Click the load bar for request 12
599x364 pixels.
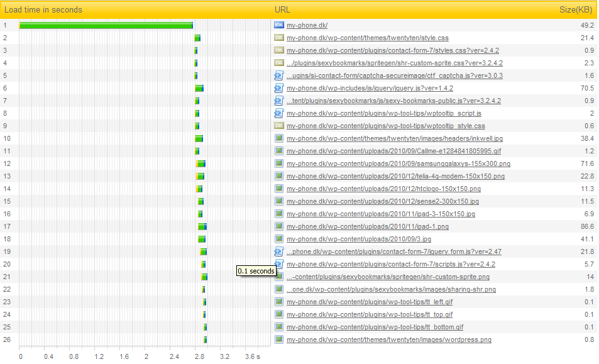tap(201, 164)
